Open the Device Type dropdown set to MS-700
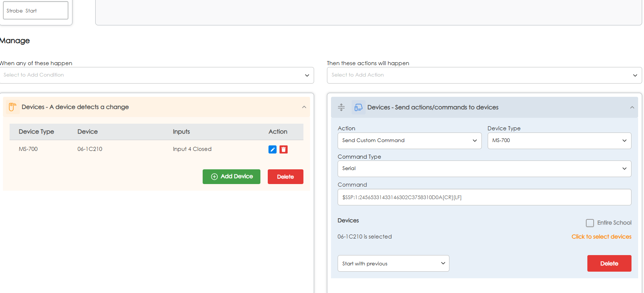This screenshot has height=293, width=644. [x=559, y=141]
